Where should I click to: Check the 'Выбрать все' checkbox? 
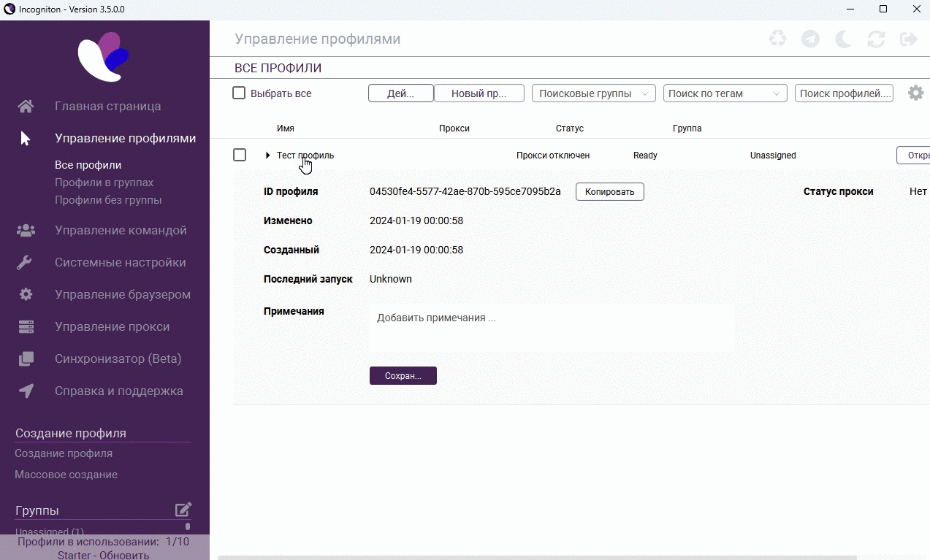239,93
